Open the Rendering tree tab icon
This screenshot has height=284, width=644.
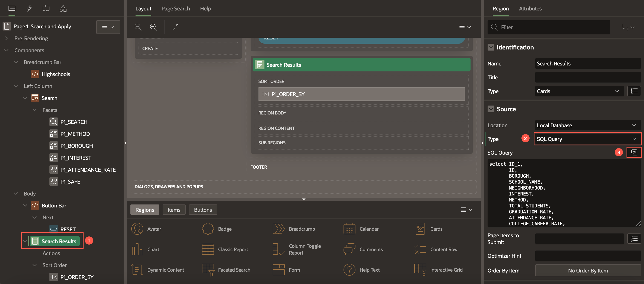(x=12, y=9)
